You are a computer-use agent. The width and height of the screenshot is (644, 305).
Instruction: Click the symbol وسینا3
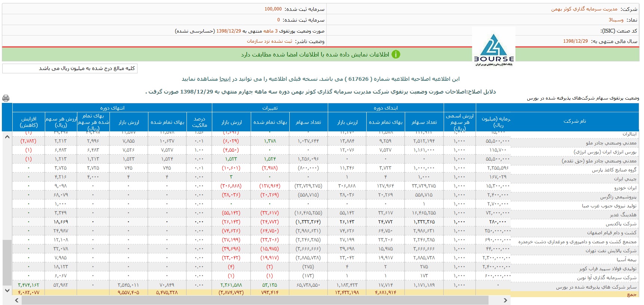pos(616,20)
